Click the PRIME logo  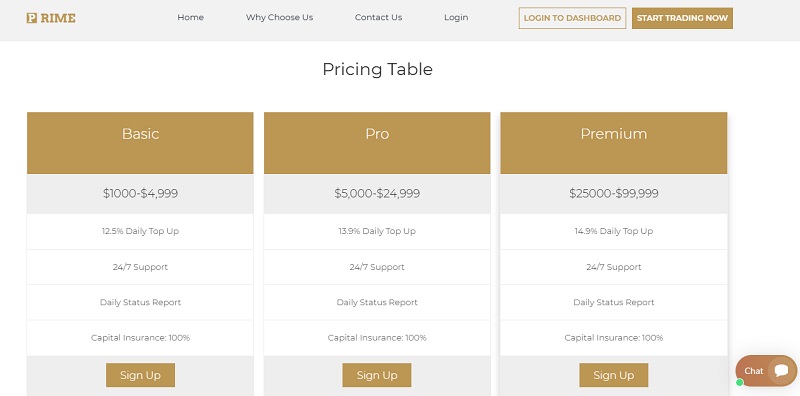point(51,18)
